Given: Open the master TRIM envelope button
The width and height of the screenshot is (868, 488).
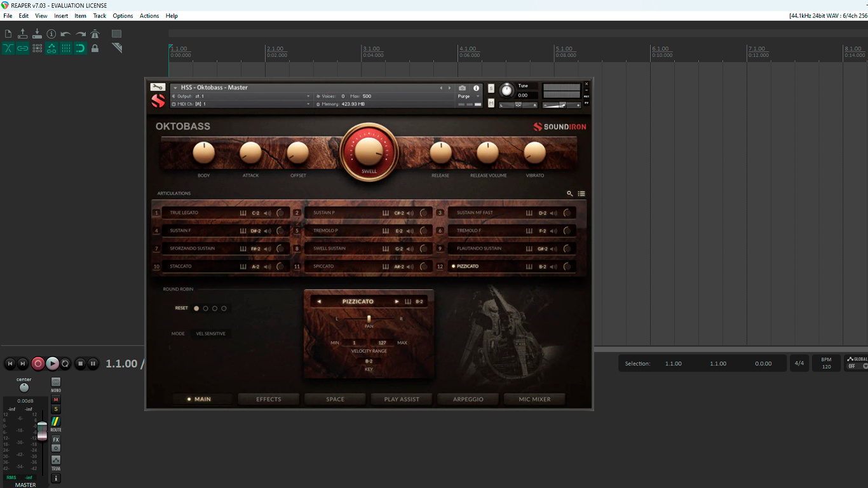Looking at the screenshot, I should 56,460.
